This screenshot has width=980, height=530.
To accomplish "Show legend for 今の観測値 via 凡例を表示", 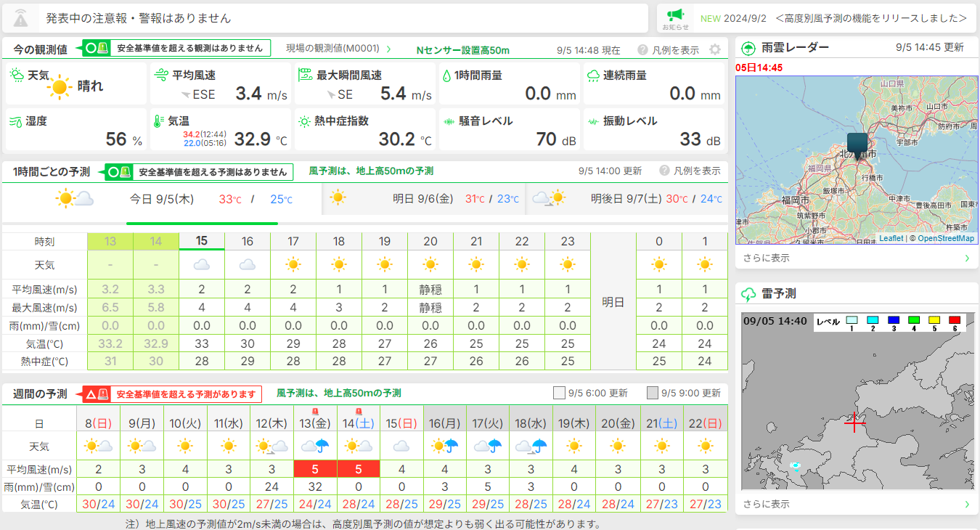I will tap(668, 50).
